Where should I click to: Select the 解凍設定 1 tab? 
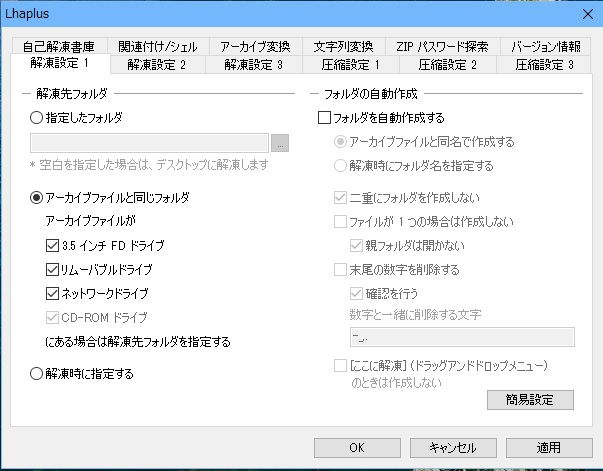tap(60, 63)
